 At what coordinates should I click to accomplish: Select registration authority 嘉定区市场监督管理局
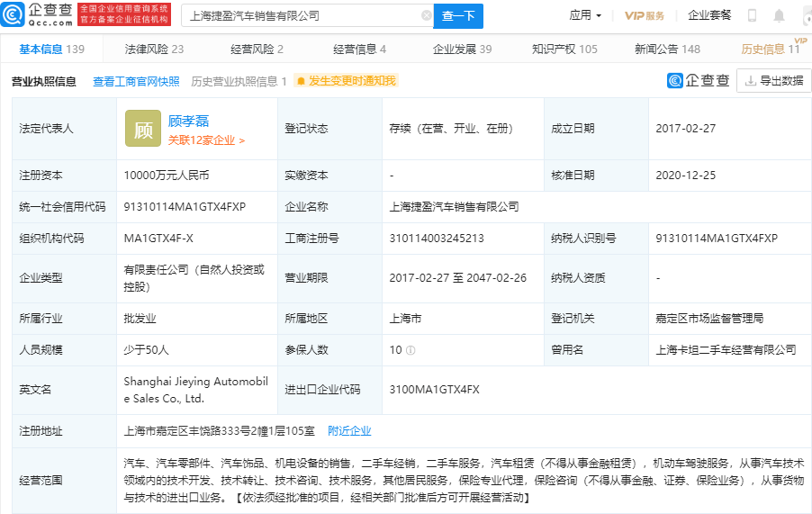[709, 319]
